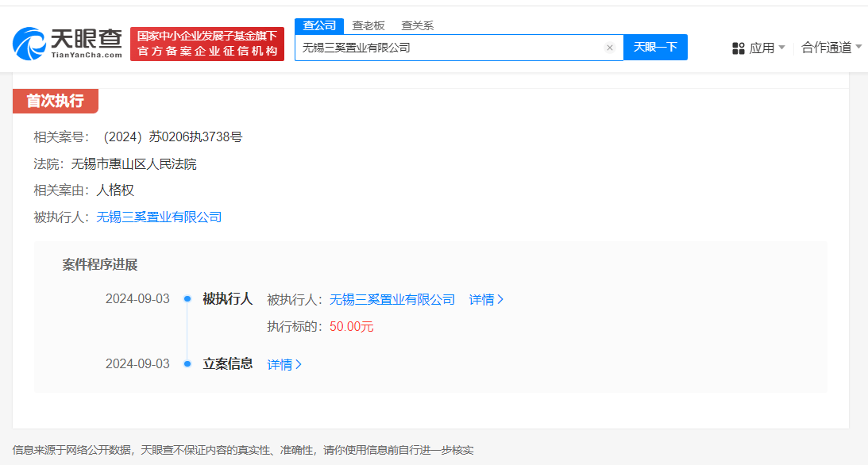Click the 天眼一下 search button
Image resolution: width=868 pixels, height=465 pixels.
pyautogui.click(x=655, y=48)
